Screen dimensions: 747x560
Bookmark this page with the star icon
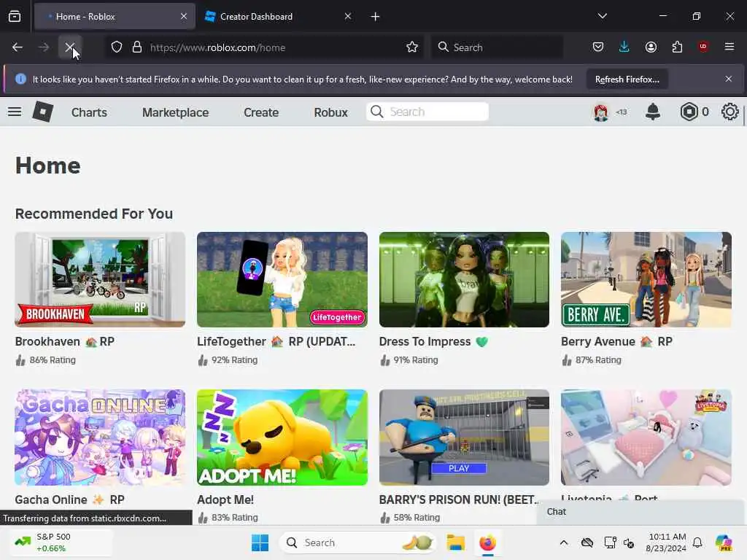pyautogui.click(x=412, y=47)
